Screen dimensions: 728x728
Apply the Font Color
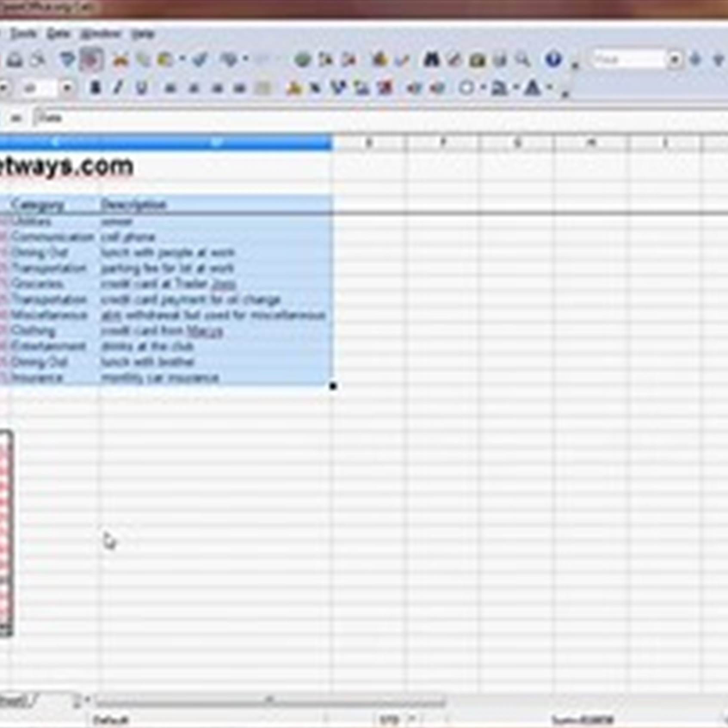point(534,88)
